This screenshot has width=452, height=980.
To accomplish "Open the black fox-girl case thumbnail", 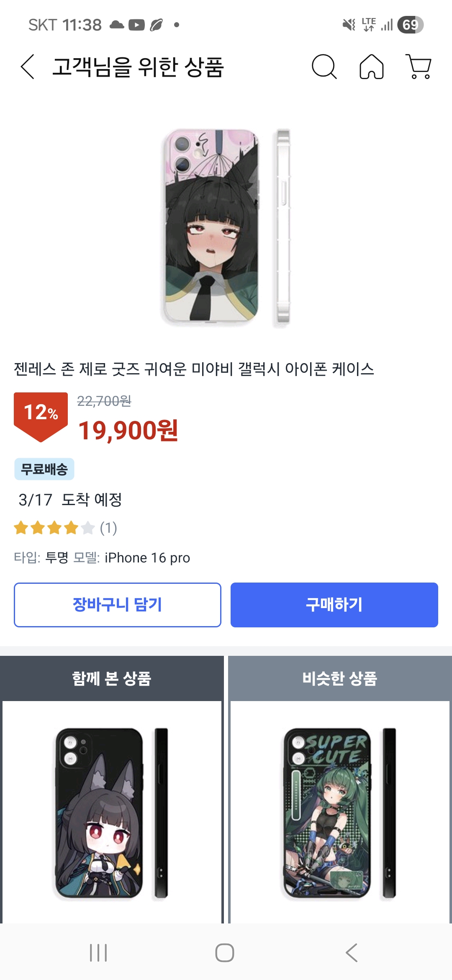I will [112, 812].
